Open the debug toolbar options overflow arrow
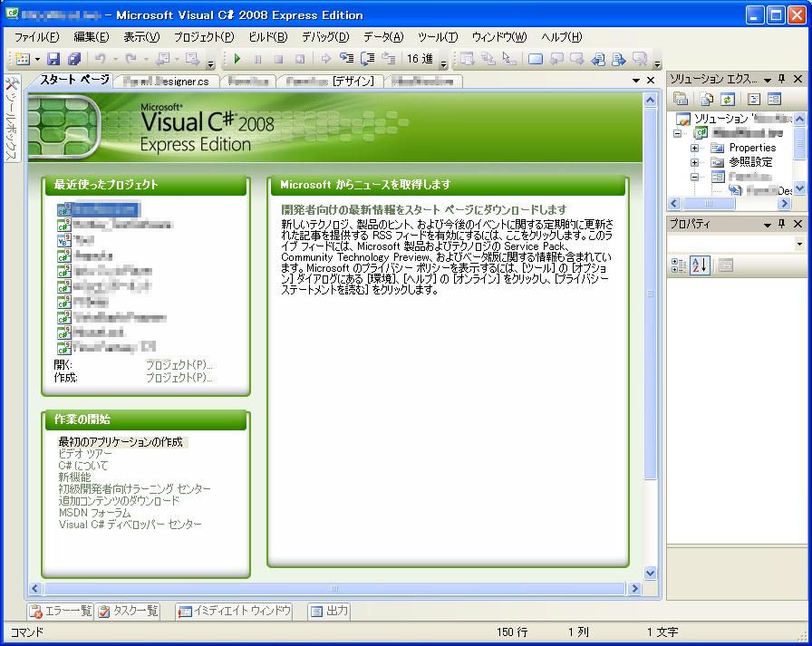This screenshot has width=812, height=646. [443, 64]
